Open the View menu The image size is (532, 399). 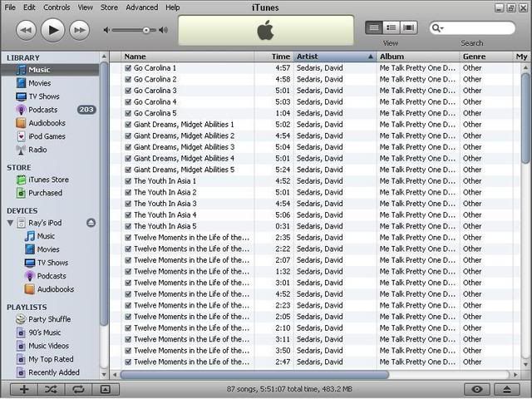[85, 7]
